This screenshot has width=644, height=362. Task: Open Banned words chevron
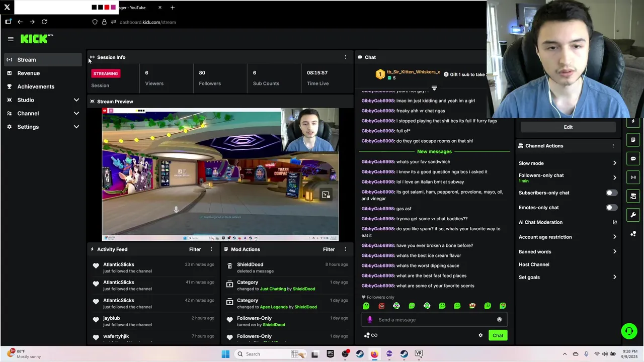click(614, 252)
